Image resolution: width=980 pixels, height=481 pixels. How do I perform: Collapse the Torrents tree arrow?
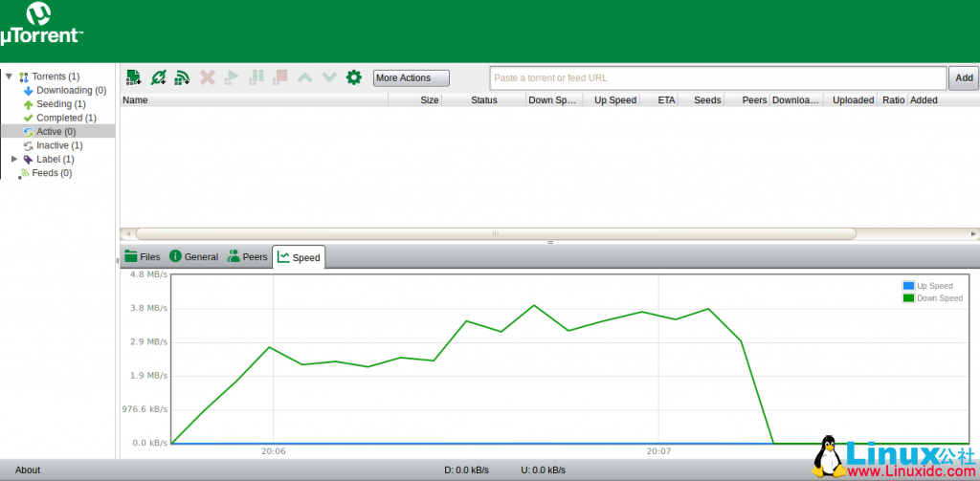9,76
